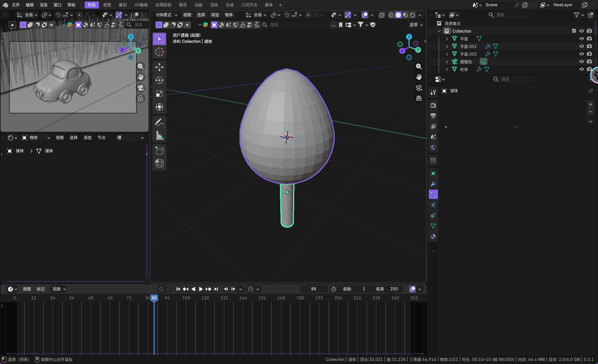Open the 物体模式 mode dropdown
The image size is (598, 364).
click(x=167, y=15)
